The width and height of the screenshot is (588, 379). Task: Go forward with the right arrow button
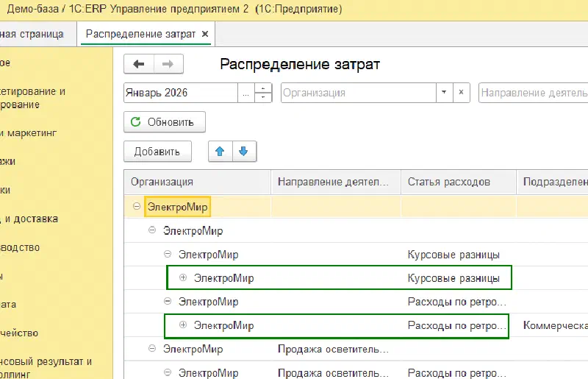[x=168, y=64]
